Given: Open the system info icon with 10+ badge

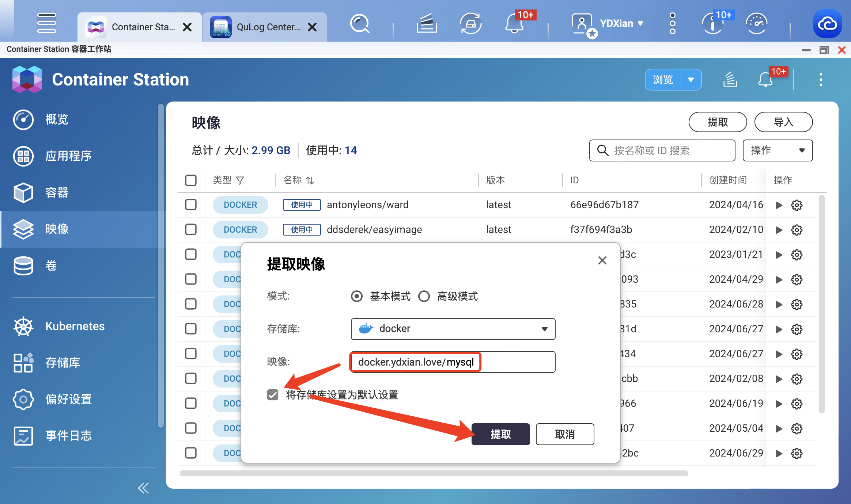Looking at the screenshot, I should (x=712, y=24).
